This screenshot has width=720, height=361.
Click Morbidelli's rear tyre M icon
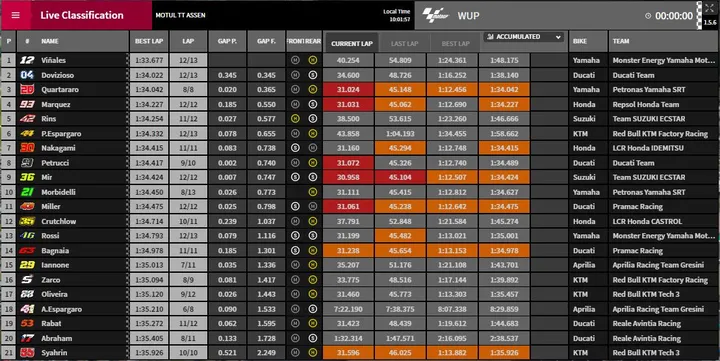(313, 192)
